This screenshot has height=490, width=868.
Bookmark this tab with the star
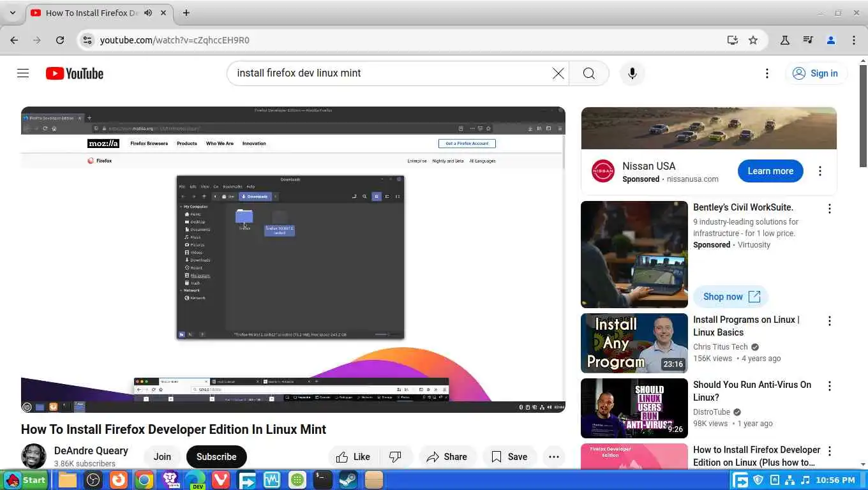coord(753,40)
